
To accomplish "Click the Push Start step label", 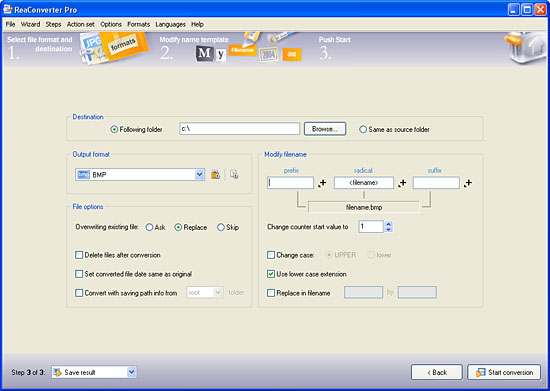I will point(335,40).
